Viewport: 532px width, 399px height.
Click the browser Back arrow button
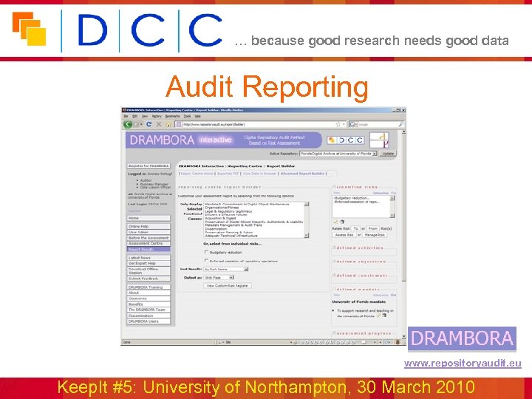click(x=128, y=125)
